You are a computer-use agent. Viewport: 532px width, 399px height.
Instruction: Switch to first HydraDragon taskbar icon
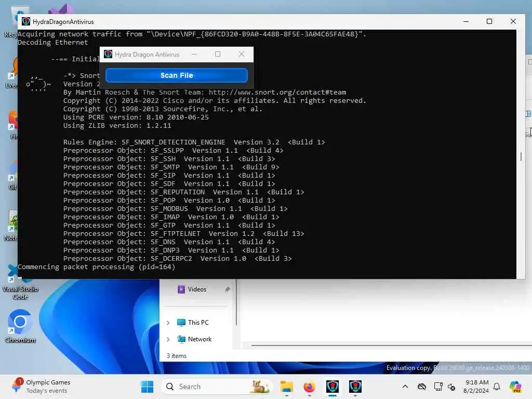pyautogui.click(x=332, y=387)
